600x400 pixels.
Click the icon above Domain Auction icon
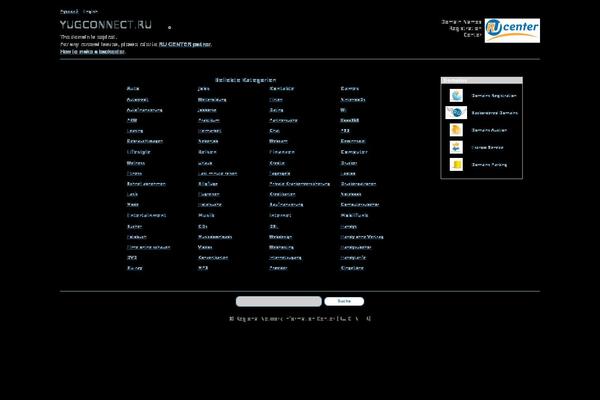456,113
